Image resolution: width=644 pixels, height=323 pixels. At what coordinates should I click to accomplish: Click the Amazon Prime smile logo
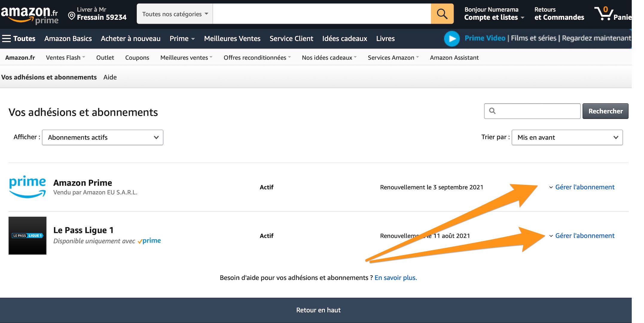pos(28,187)
